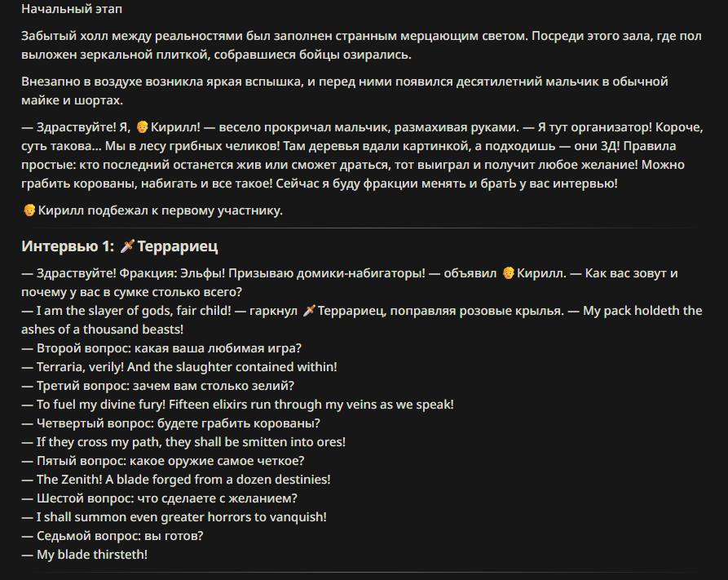Click the question 'Второй вопрос' line

pos(161,348)
